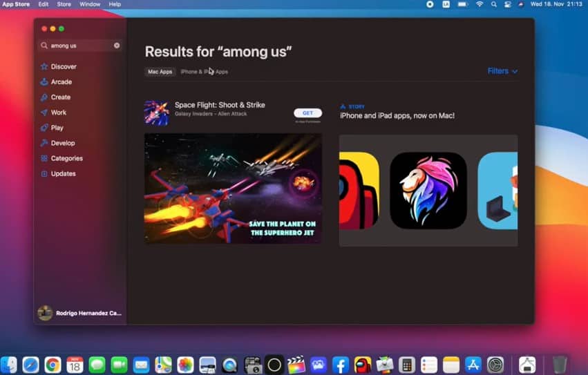The image size is (588, 375).
Task: Open iPhone and iPad apps story
Action: [x=397, y=115]
